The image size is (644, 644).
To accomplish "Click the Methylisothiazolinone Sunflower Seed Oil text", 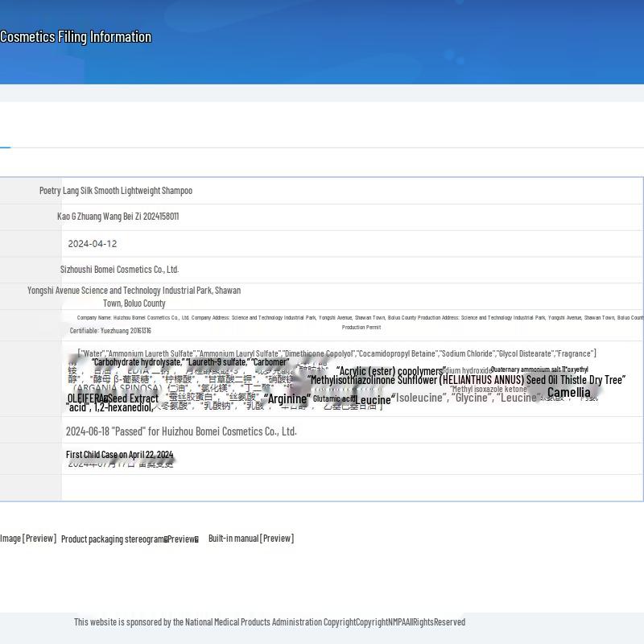I will pos(466,380).
